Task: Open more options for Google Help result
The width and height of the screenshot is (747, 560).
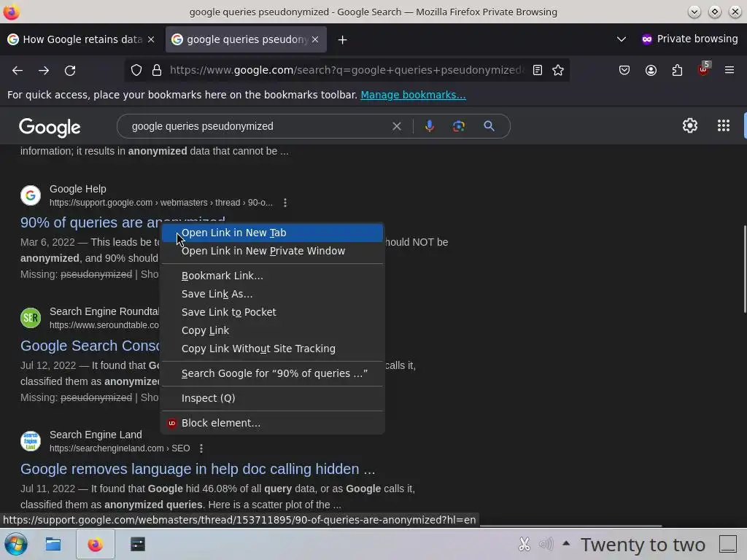Action: point(285,203)
